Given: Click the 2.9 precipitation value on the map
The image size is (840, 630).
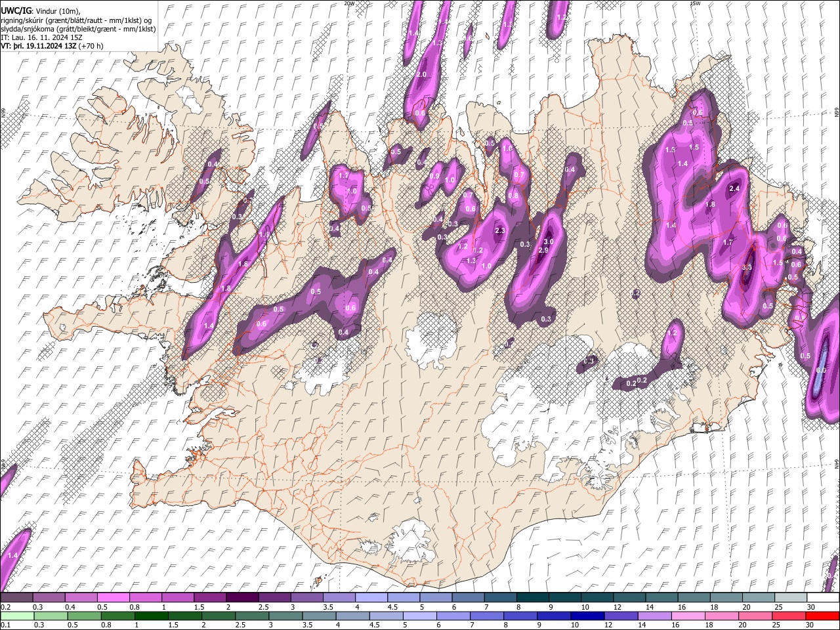Looking at the screenshot, I should tap(543, 251).
